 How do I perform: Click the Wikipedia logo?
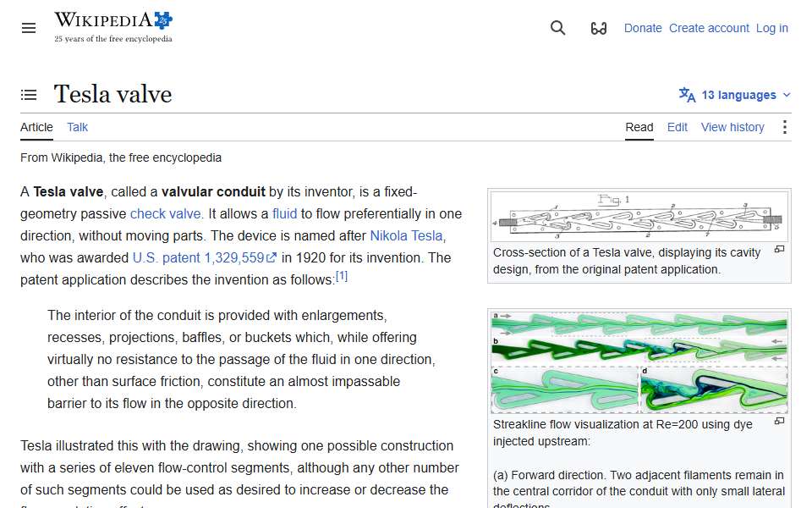click(x=113, y=27)
